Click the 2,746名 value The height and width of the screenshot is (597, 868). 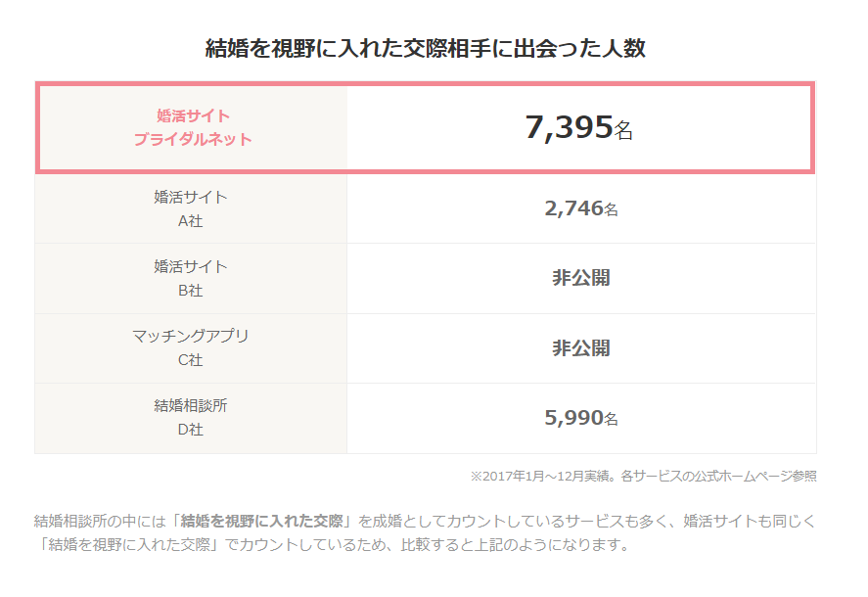pyautogui.click(x=581, y=207)
